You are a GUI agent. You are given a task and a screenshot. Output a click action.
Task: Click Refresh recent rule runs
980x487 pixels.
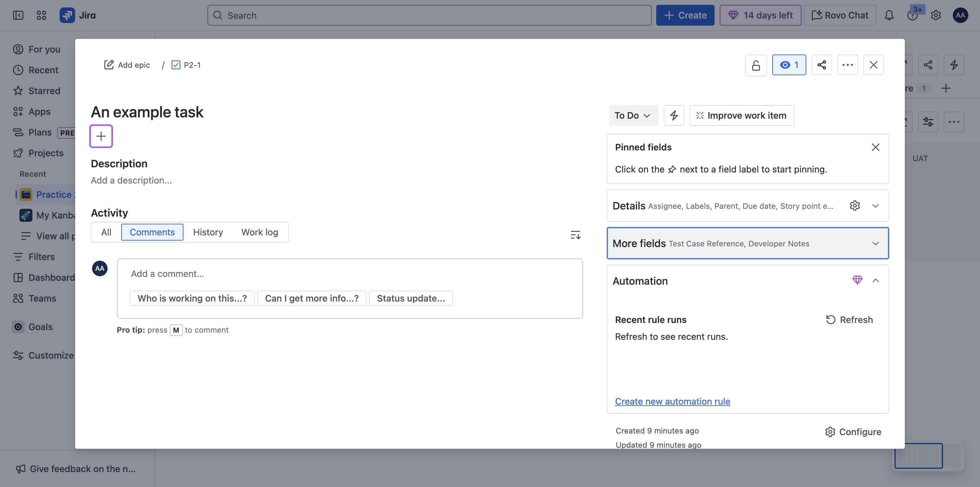click(849, 319)
